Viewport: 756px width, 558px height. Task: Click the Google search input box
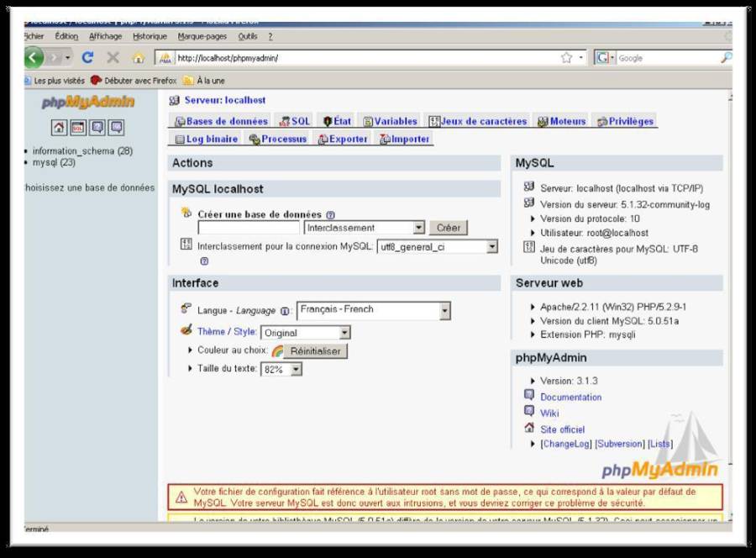[668, 58]
